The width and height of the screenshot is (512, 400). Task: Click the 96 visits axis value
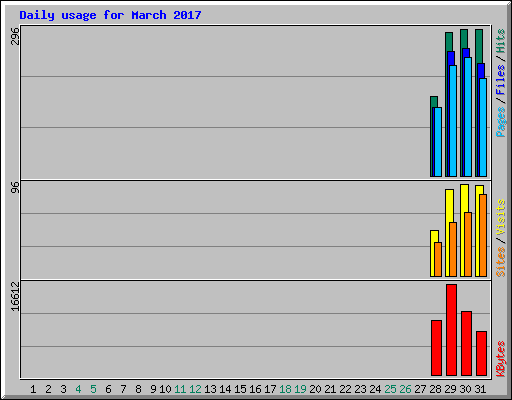(x=15, y=187)
